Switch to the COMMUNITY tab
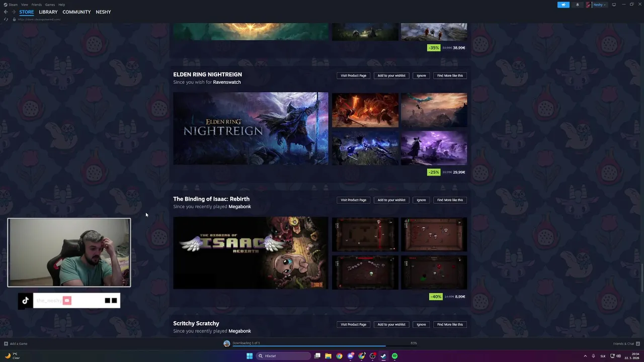Image resolution: width=644 pixels, height=362 pixels. [x=76, y=12]
